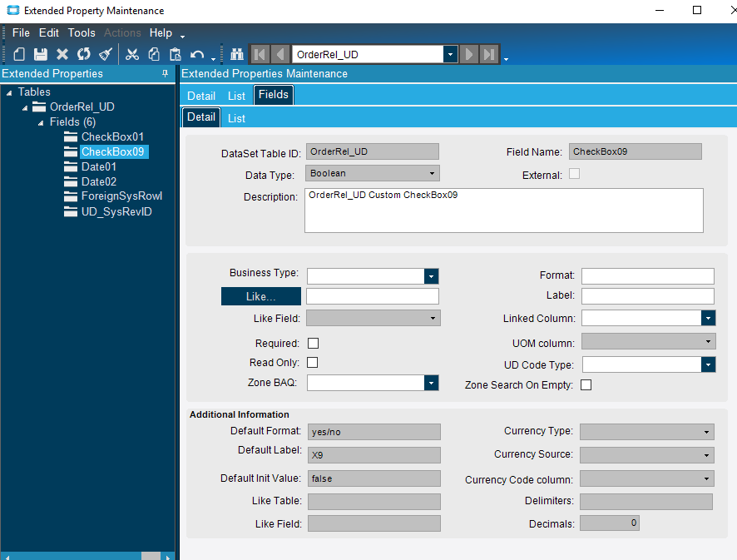The image size is (737, 560).
Task: Go to the previous record arrow
Action: [280, 55]
